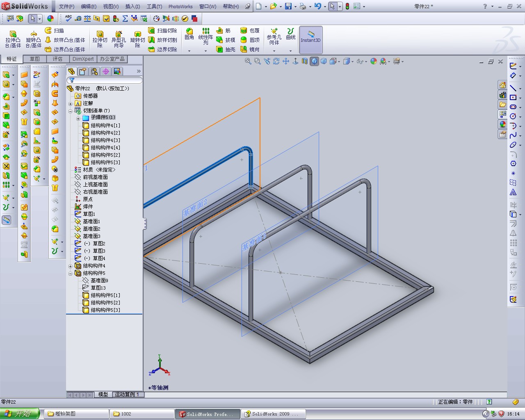Open the Curves (曲线) dropdown arrow
This screenshot has width=525, height=420.
[290, 51]
